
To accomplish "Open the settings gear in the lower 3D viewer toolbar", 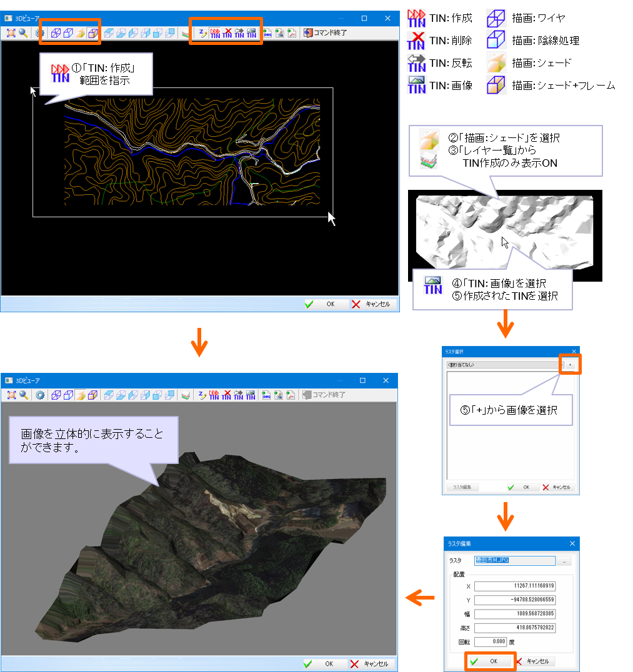I will pyautogui.click(x=39, y=395).
